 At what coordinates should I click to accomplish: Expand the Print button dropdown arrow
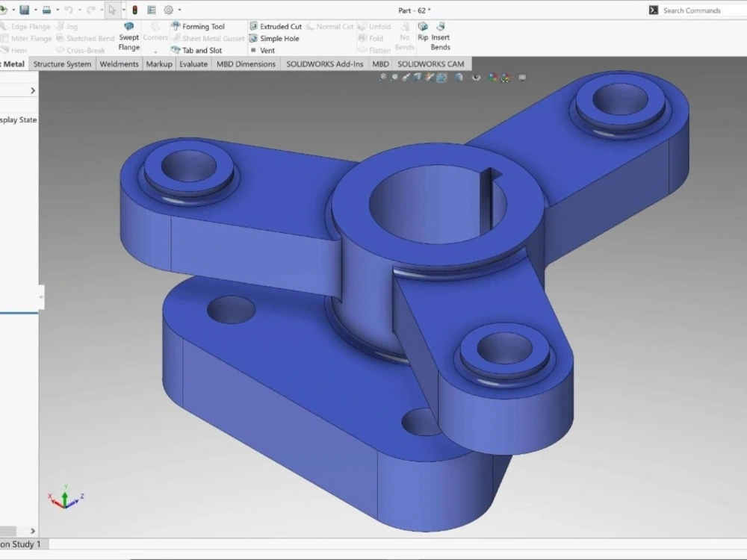[x=58, y=10]
